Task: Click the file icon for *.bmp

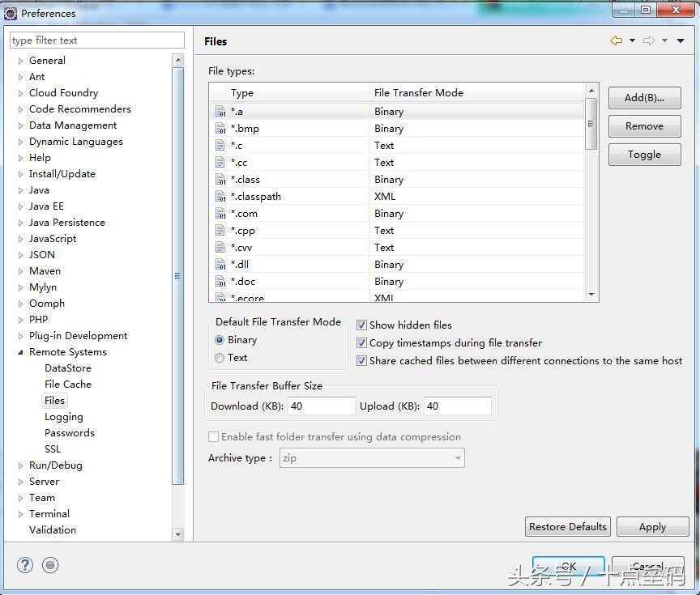Action: (220, 129)
